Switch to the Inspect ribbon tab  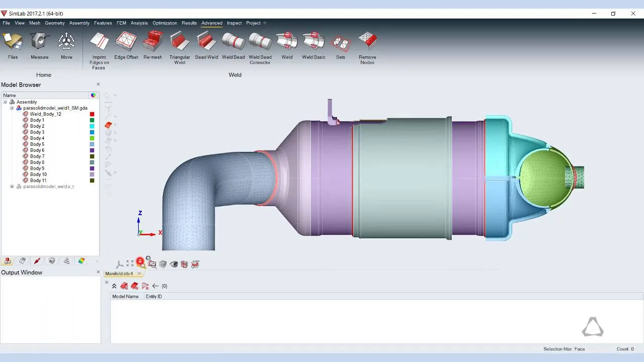(x=234, y=23)
